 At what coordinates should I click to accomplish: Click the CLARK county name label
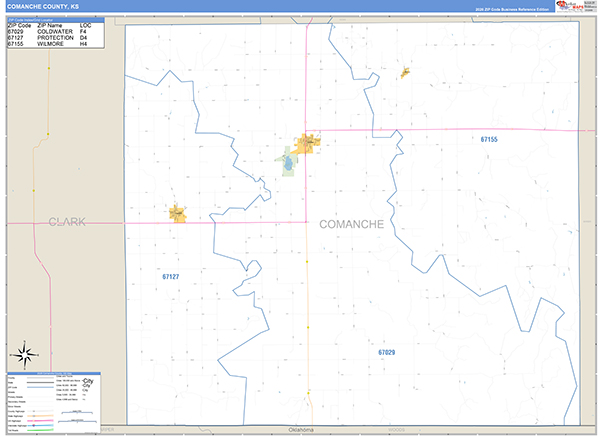pyautogui.click(x=67, y=222)
